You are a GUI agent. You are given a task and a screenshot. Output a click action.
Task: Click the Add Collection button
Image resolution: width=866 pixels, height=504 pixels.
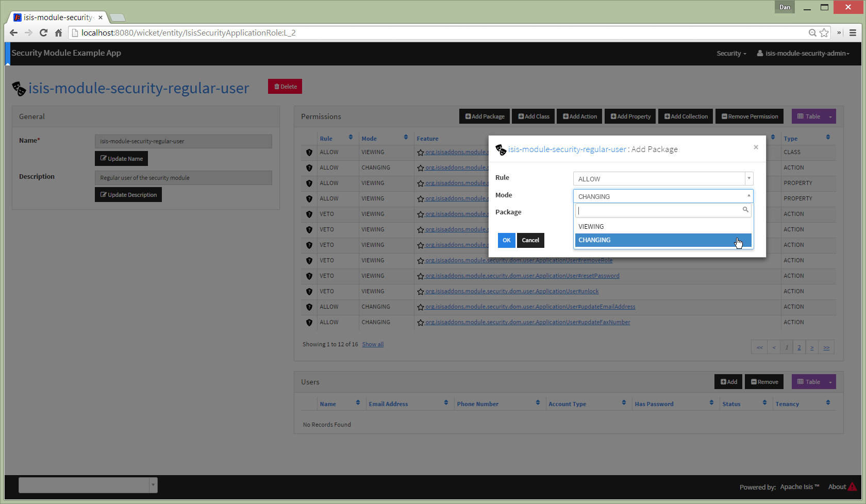coord(686,116)
